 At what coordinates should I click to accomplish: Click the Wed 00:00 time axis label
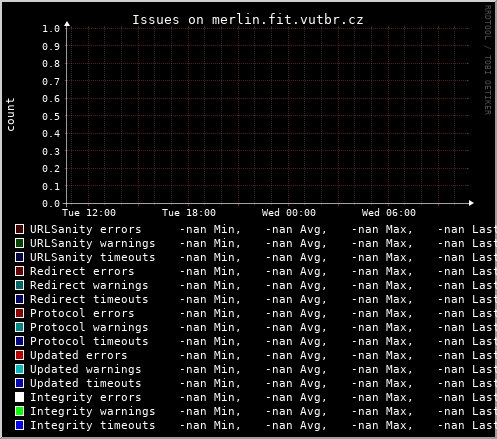289,213
